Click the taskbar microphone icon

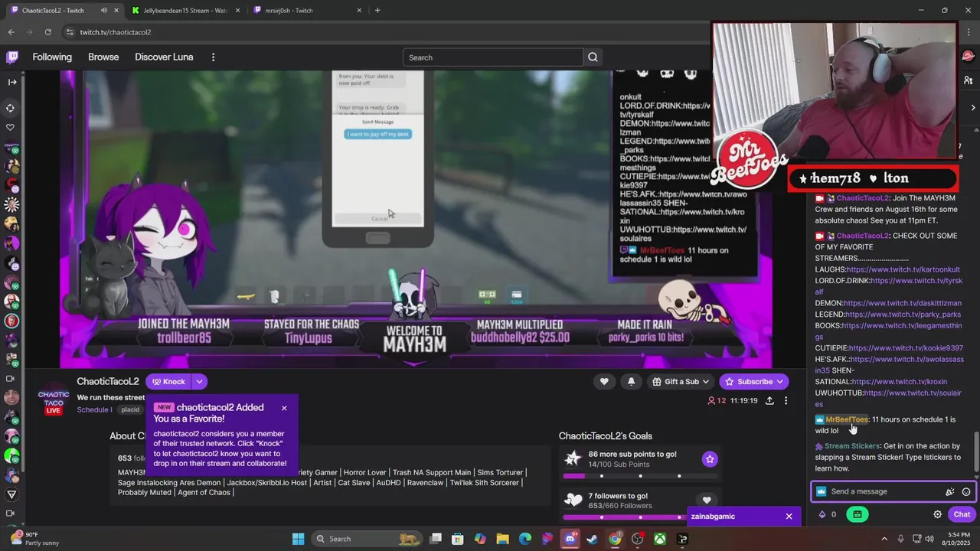(x=901, y=539)
